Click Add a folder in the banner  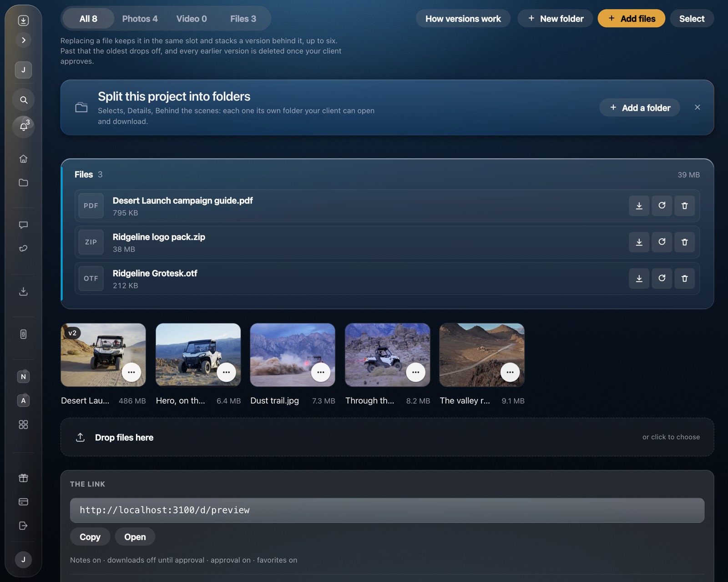640,108
